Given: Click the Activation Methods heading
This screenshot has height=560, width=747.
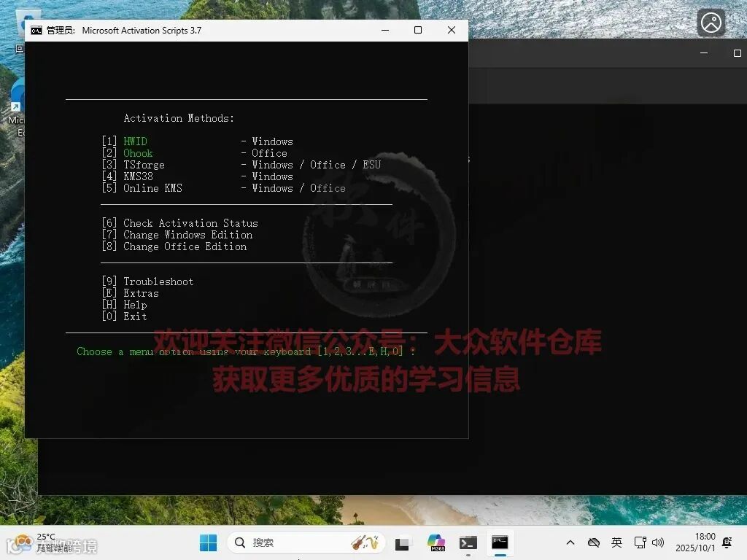Looking at the screenshot, I should point(179,118).
